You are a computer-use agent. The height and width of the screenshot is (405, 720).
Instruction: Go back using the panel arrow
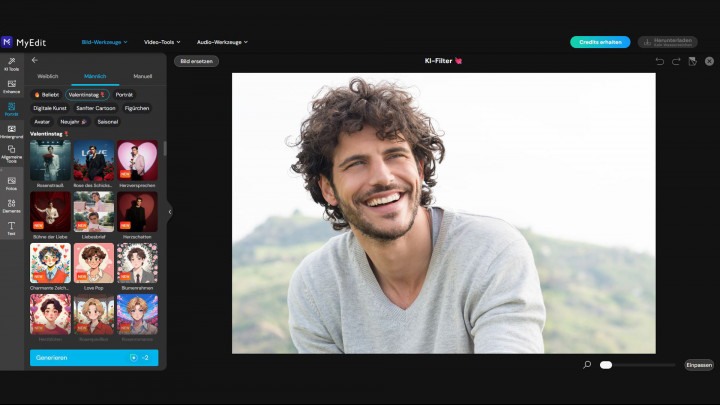tap(35, 60)
